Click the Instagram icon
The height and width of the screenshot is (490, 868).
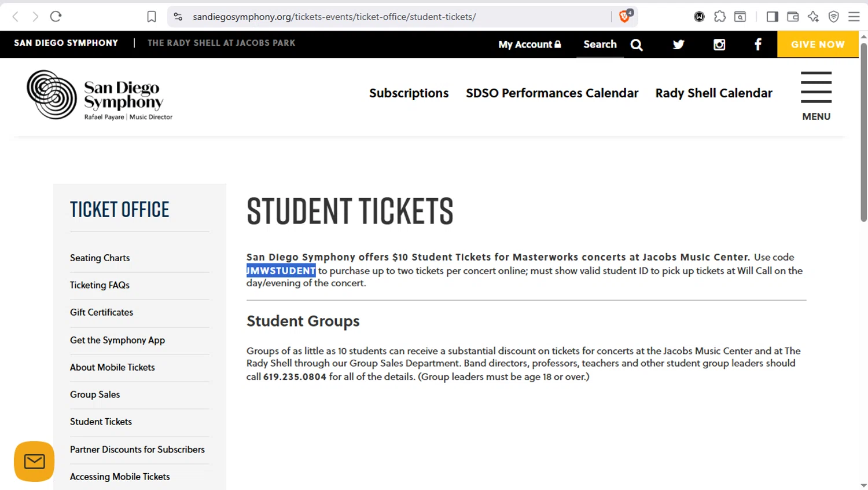719,45
